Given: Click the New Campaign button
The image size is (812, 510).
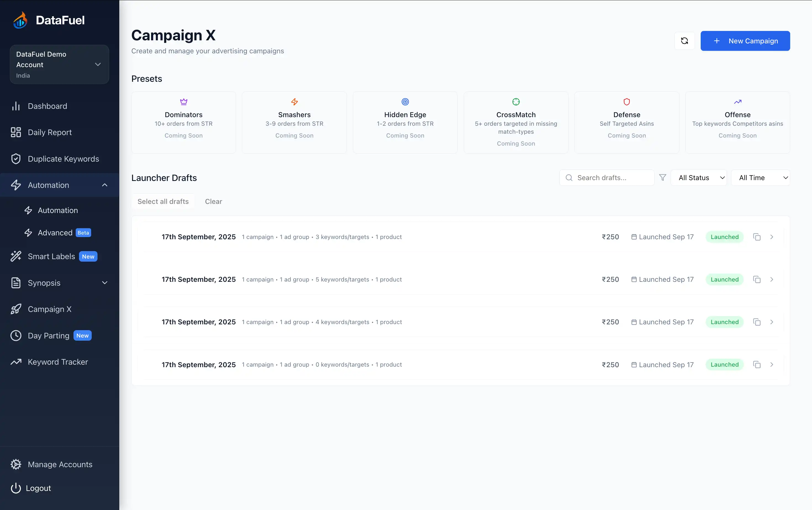Looking at the screenshot, I should pos(745,41).
